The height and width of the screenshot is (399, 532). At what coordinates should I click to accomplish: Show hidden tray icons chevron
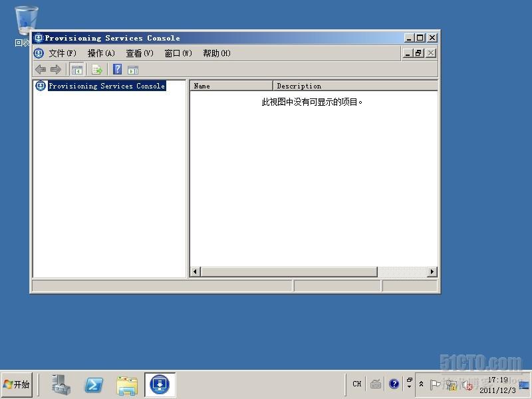coord(421,384)
